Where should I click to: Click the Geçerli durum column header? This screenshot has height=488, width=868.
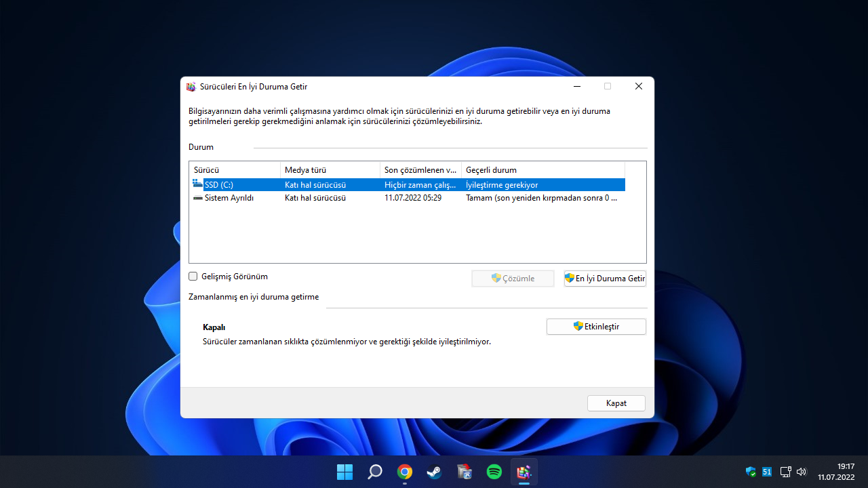[x=542, y=170]
